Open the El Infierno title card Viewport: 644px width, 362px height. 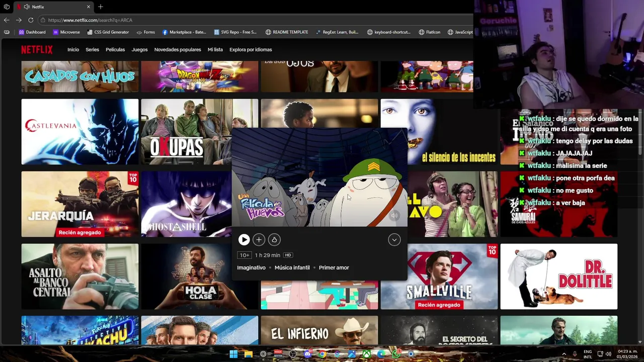[x=319, y=330]
